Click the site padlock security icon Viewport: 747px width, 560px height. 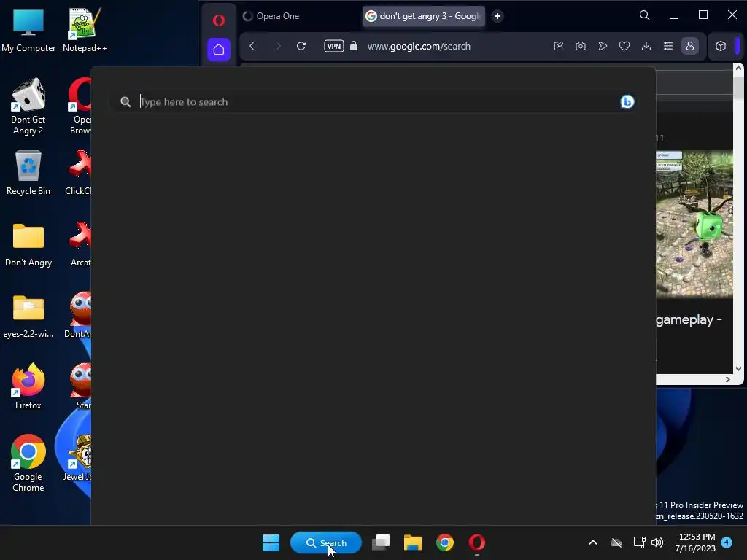click(354, 46)
